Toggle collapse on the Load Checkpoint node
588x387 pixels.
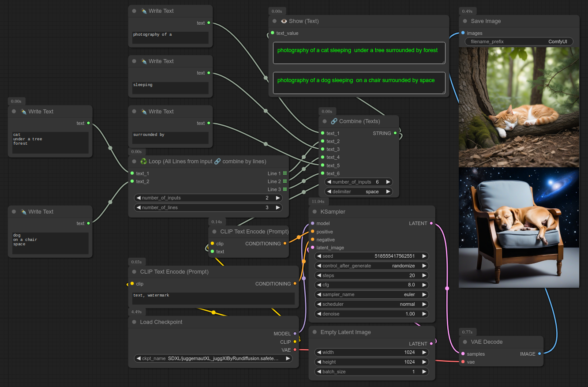pos(134,322)
